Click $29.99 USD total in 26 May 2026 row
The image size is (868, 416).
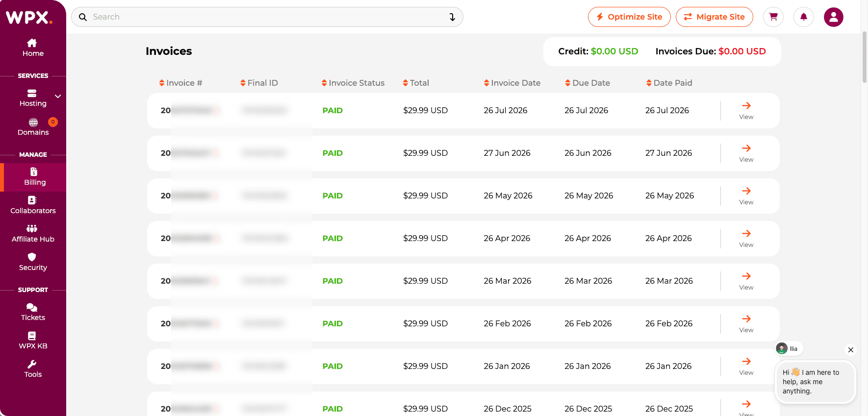point(426,196)
